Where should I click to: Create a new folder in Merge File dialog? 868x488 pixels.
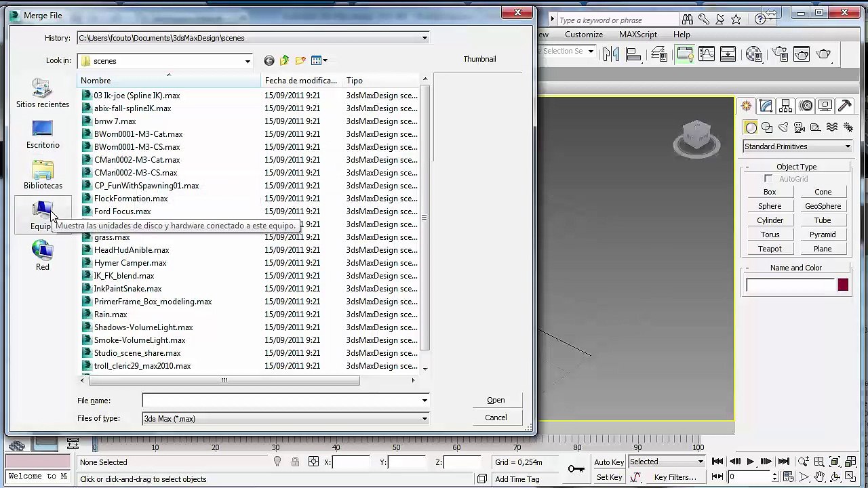(x=300, y=61)
